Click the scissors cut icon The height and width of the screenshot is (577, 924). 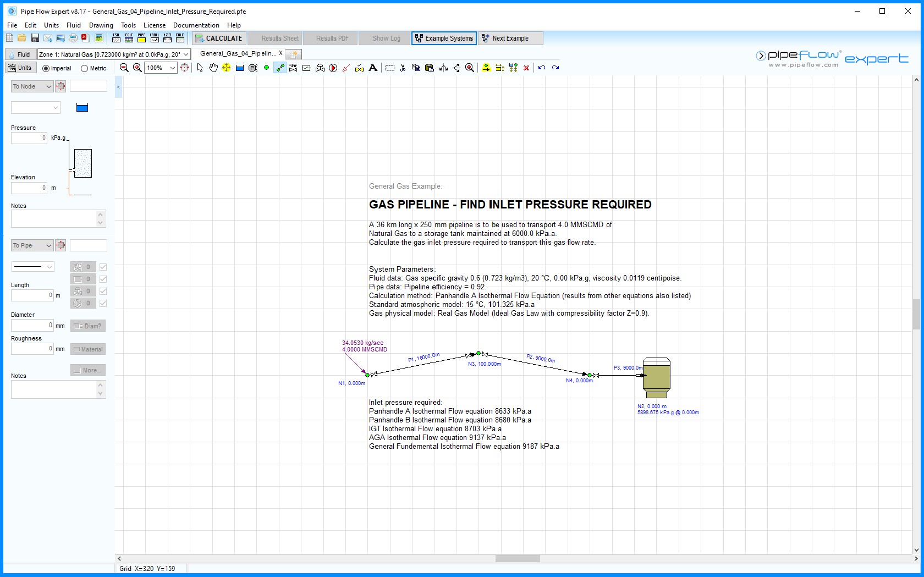(x=403, y=68)
